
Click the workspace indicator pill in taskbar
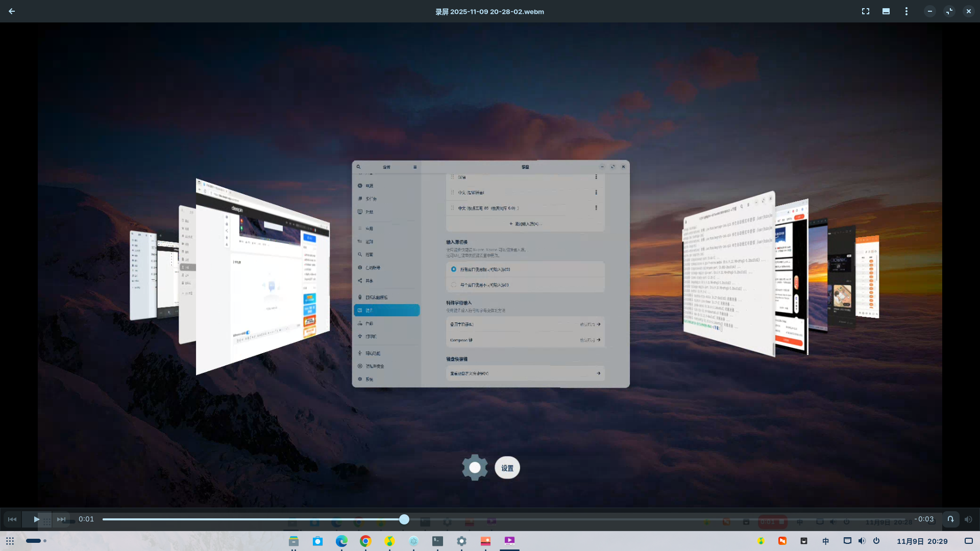pyautogui.click(x=34, y=541)
